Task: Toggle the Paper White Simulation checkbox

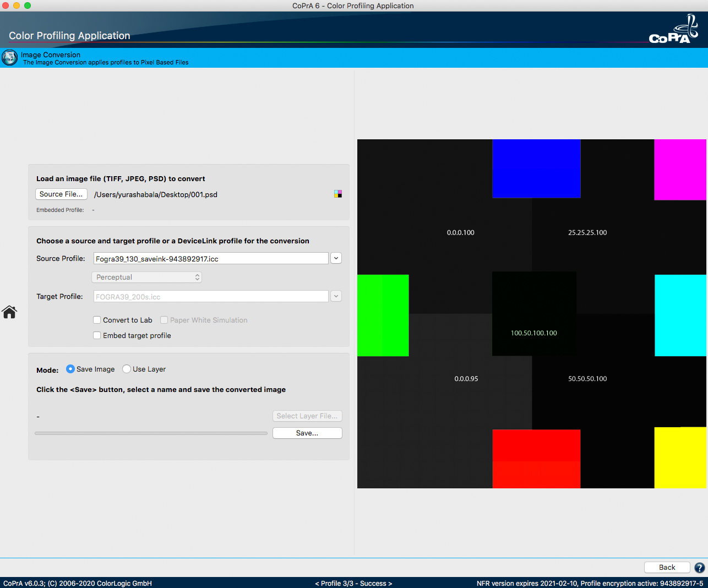Action: 164,320
